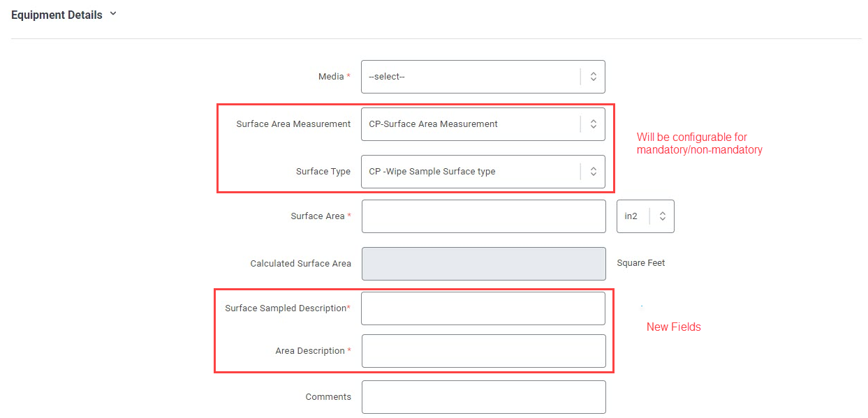Click into the Comments text box
This screenshot has width=868, height=418.
coord(483,397)
